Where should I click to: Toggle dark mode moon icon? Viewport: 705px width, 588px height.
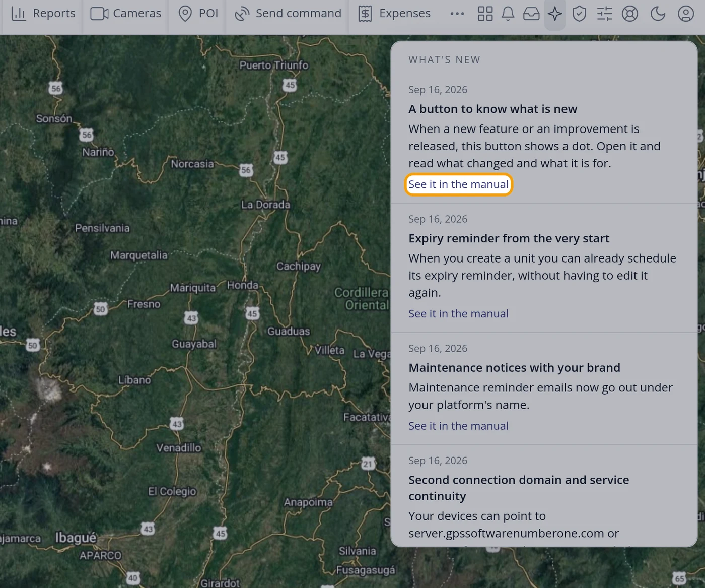[658, 14]
